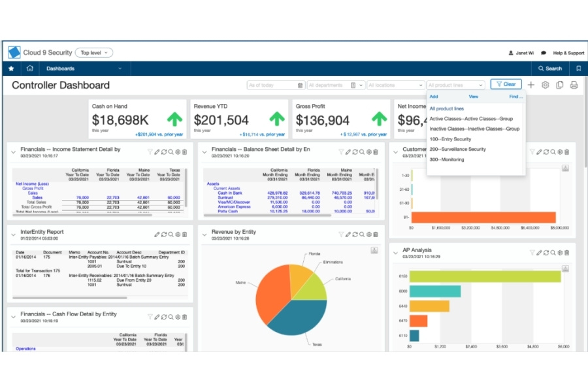Toggle the All product lines dropdown

click(x=455, y=85)
